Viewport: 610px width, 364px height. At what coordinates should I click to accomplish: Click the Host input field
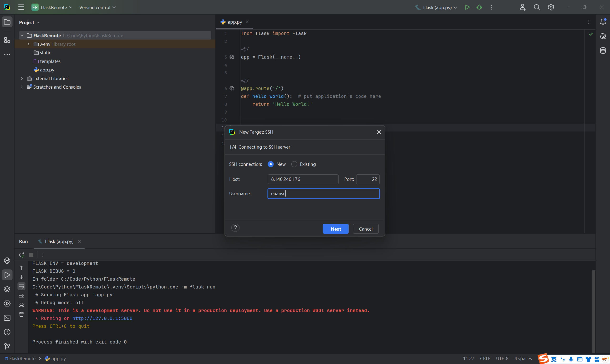point(303,179)
